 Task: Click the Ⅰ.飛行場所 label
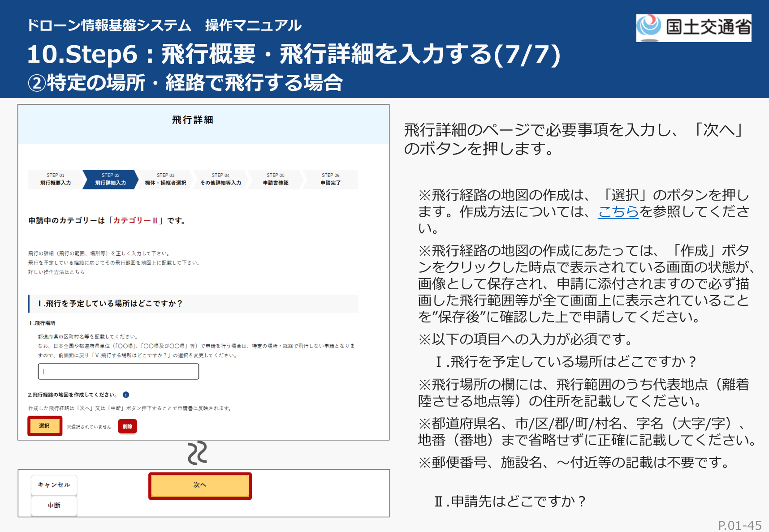43,323
